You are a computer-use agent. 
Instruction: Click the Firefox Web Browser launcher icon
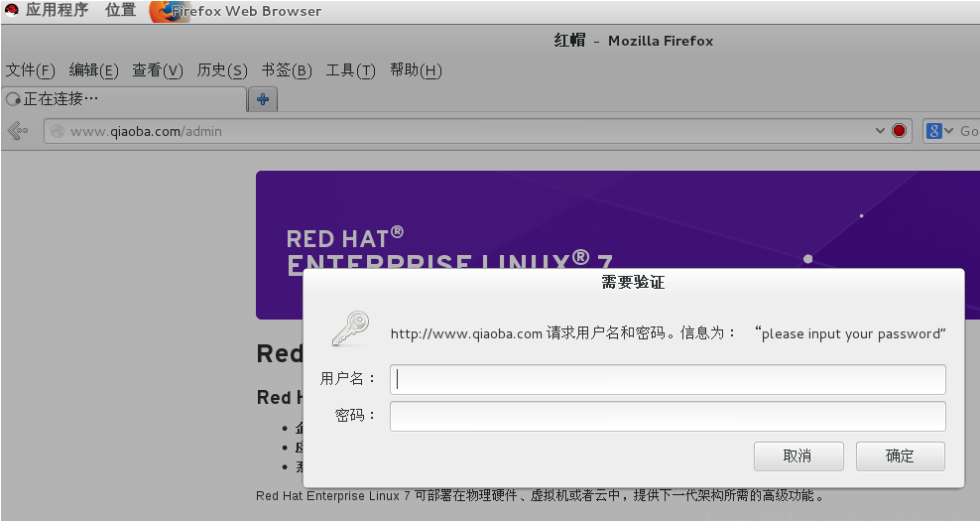click(168, 11)
